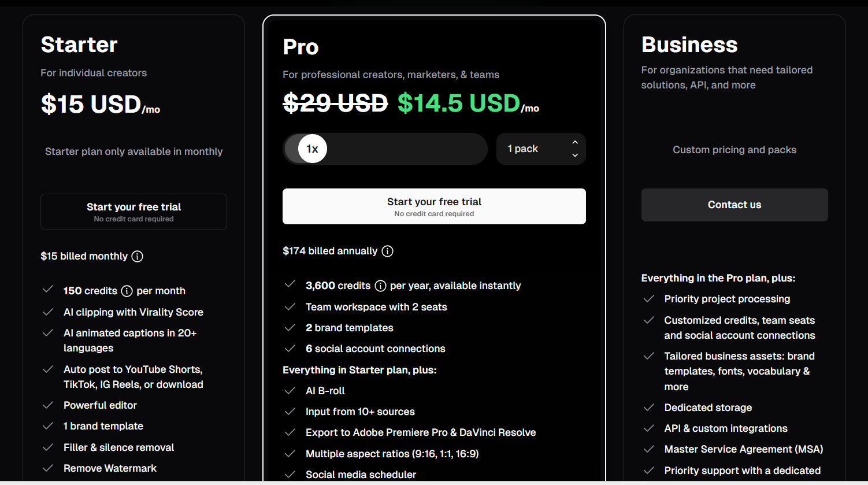Screen dimensions: 868x485
Task: Click the checkmark beside "AI B-roll"
Action: [x=290, y=391]
